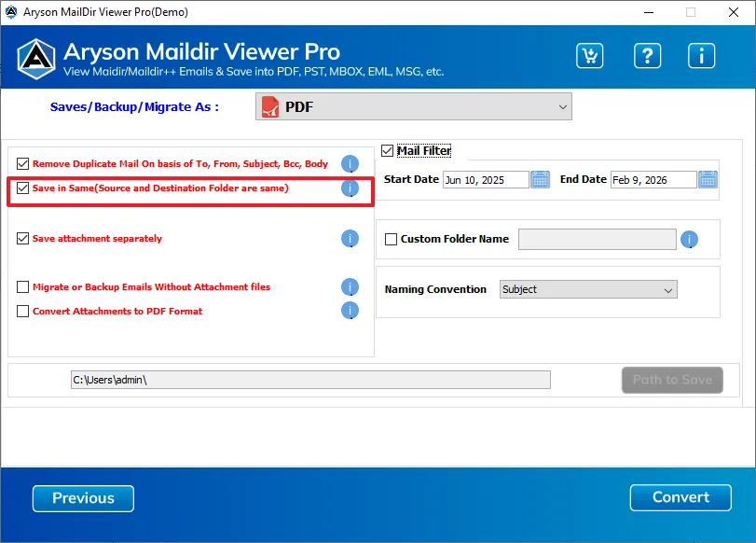Close the Aryson MailDir Viewer window
Screen dimensions: 756x543
[x=734, y=12]
